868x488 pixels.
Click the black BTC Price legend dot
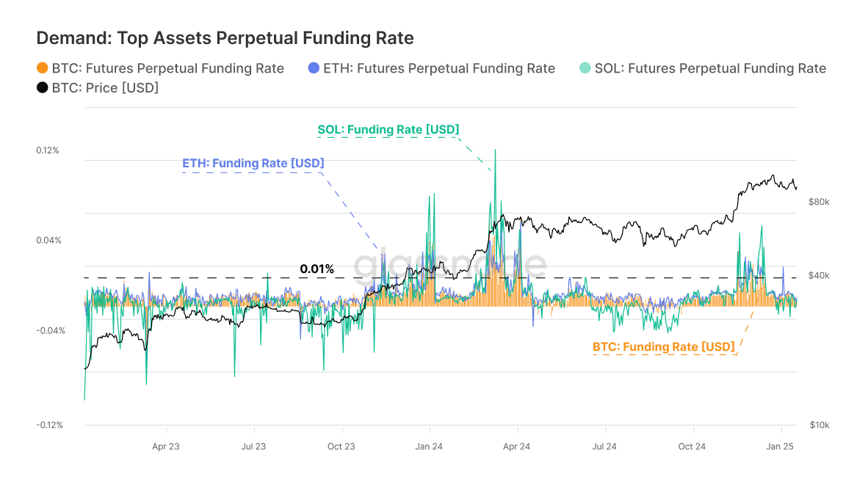coord(43,88)
